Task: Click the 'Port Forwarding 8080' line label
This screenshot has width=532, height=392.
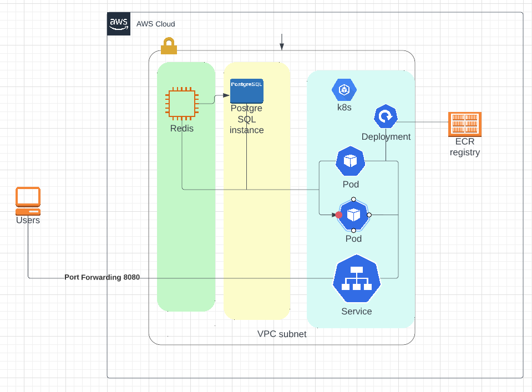Action: 102,277
